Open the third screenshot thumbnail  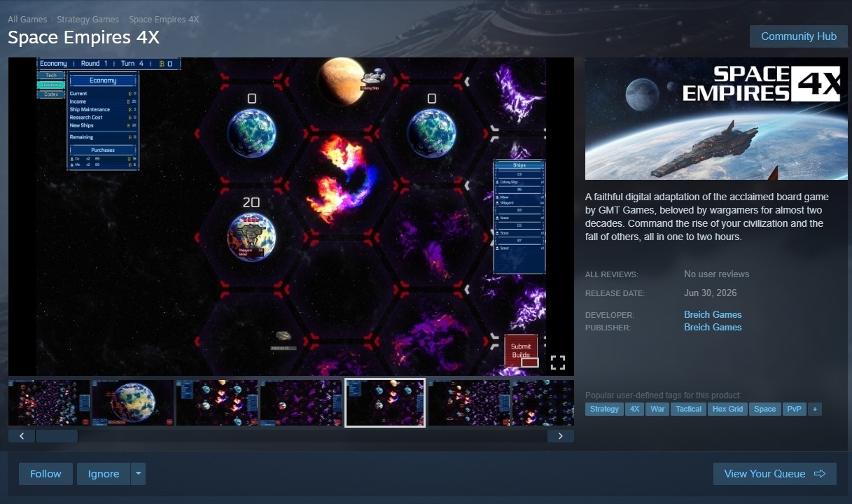pos(217,402)
